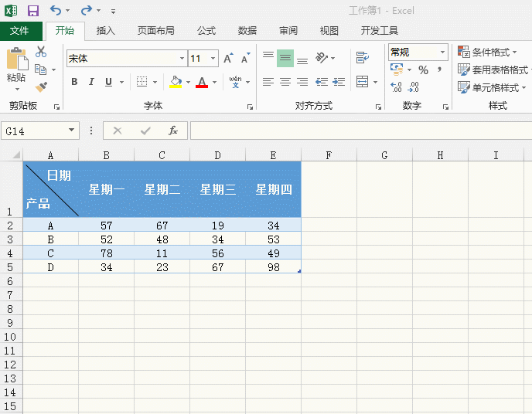Viewport: 532px width, 414px height.
Task: Toggle center text alignment
Action: pyautogui.click(x=285, y=82)
